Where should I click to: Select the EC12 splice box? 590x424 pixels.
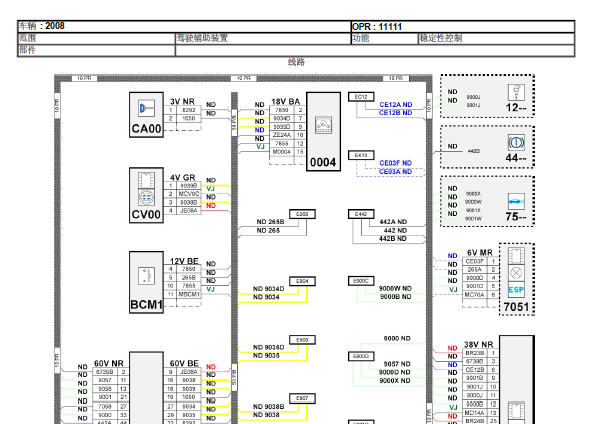pyautogui.click(x=361, y=97)
